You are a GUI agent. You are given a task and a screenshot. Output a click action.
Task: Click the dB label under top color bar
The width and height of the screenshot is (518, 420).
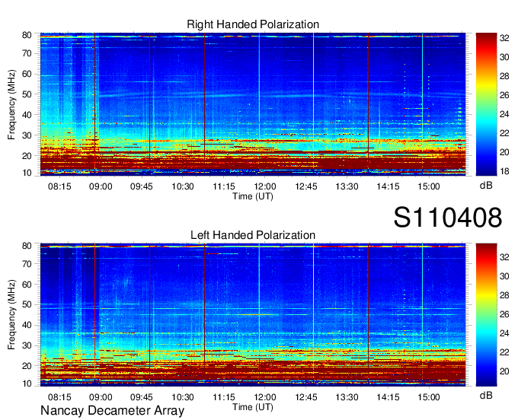pyautogui.click(x=486, y=186)
